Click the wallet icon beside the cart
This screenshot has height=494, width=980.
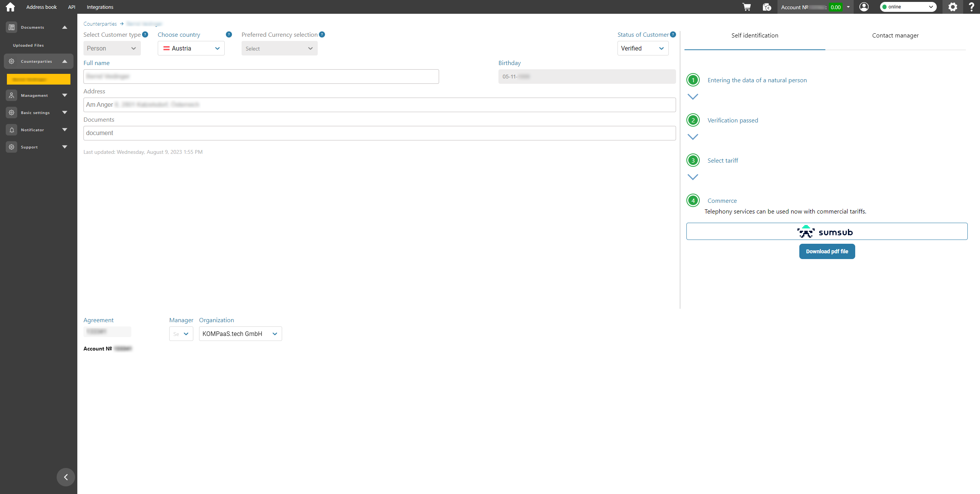click(x=766, y=7)
